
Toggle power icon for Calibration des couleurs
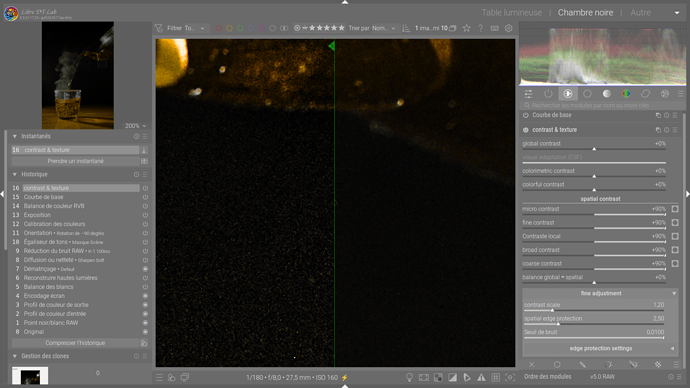coord(145,224)
